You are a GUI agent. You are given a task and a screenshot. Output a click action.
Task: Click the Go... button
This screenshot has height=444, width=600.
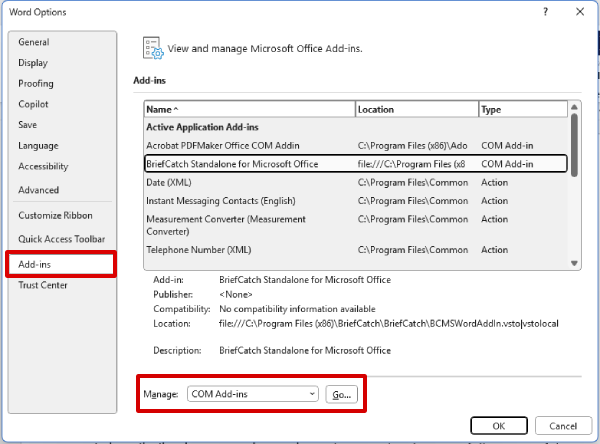342,394
